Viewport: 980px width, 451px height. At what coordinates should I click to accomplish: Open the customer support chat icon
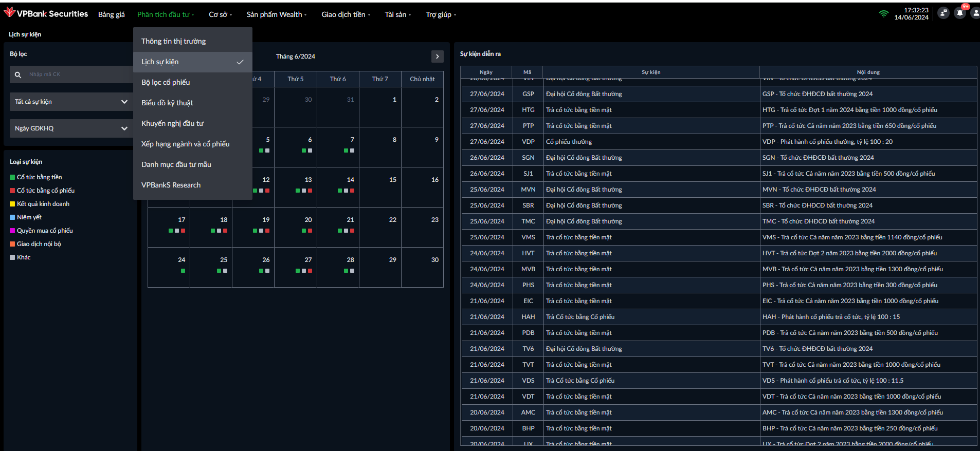pos(943,13)
